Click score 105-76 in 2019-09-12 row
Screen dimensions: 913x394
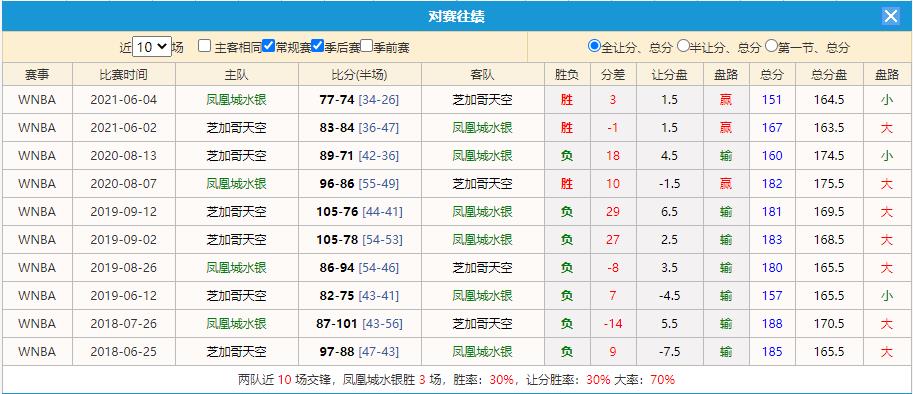coord(337,212)
